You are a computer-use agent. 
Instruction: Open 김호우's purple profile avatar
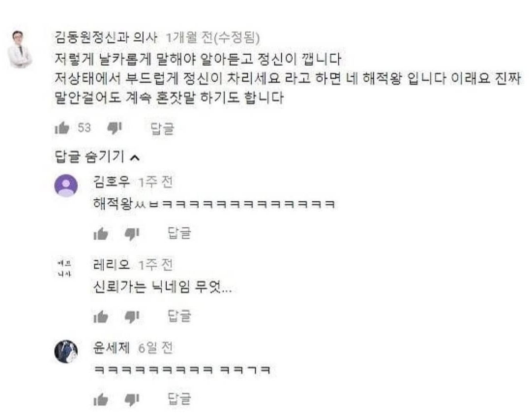(x=66, y=185)
